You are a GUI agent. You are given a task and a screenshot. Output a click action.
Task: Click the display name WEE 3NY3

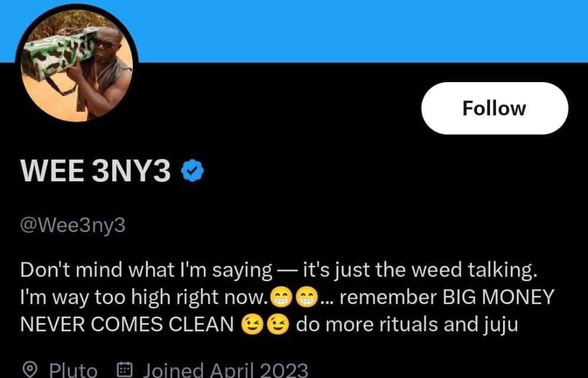coord(96,172)
